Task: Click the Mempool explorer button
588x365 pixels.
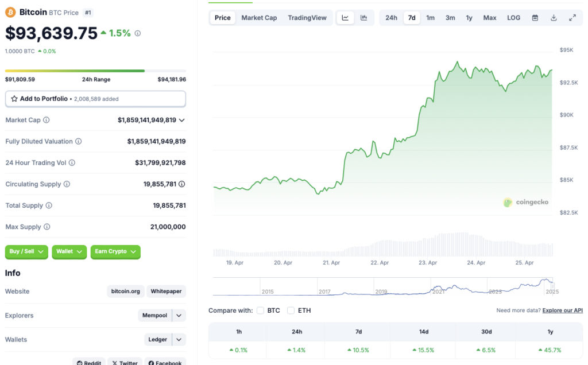Action: tap(154, 316)
